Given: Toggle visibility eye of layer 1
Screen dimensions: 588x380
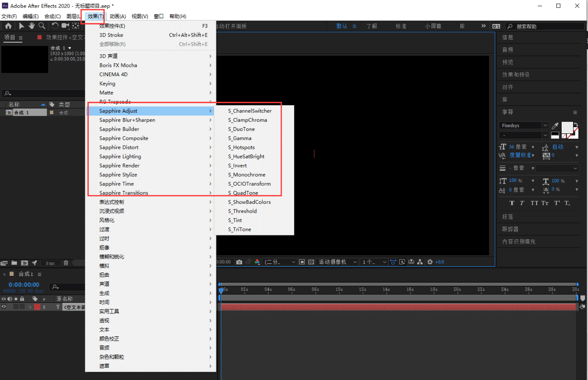Looking at the screenshot, I should pyautogui.click(x=4, y=307).
